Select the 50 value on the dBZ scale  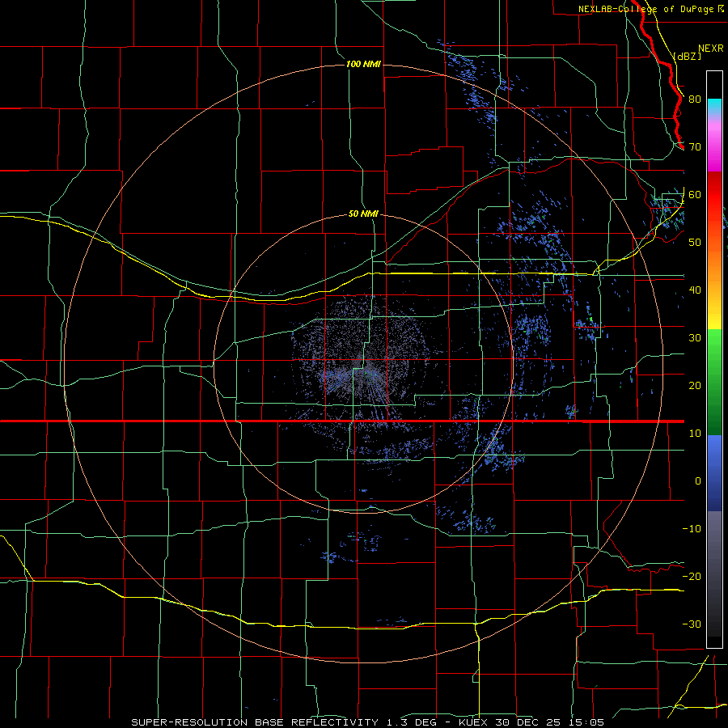(x=695, y=243)
